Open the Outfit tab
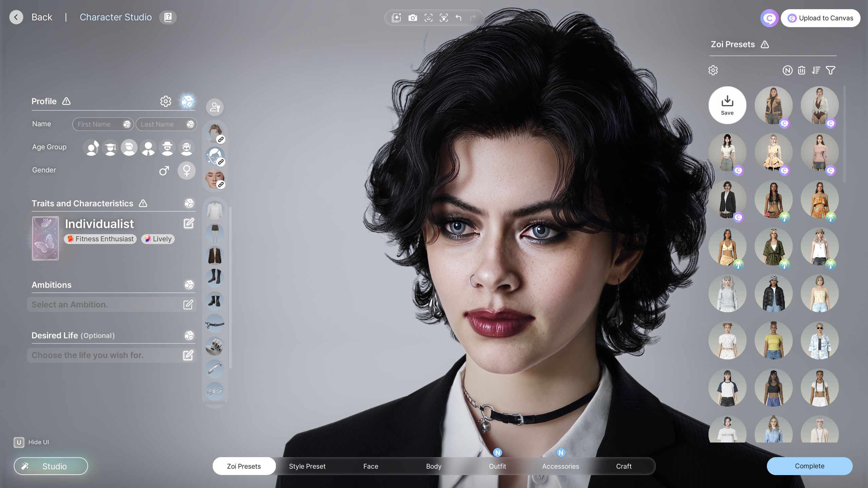Image resolution: width=868 pixels, height=488 pixels. coord(497,466)
